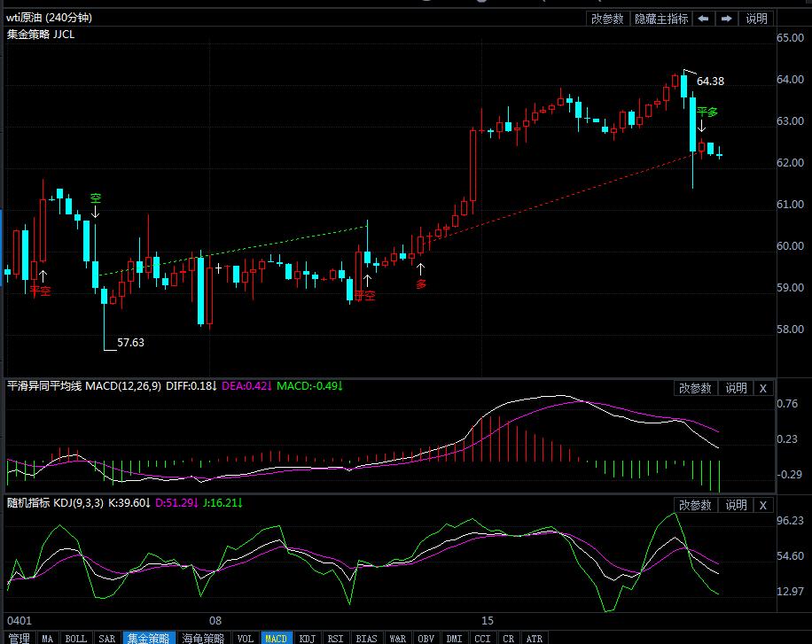Viewport: 812px width, 644px height.
Task: Select the 海龟策略 strategy tab
Action: (204, 638)
